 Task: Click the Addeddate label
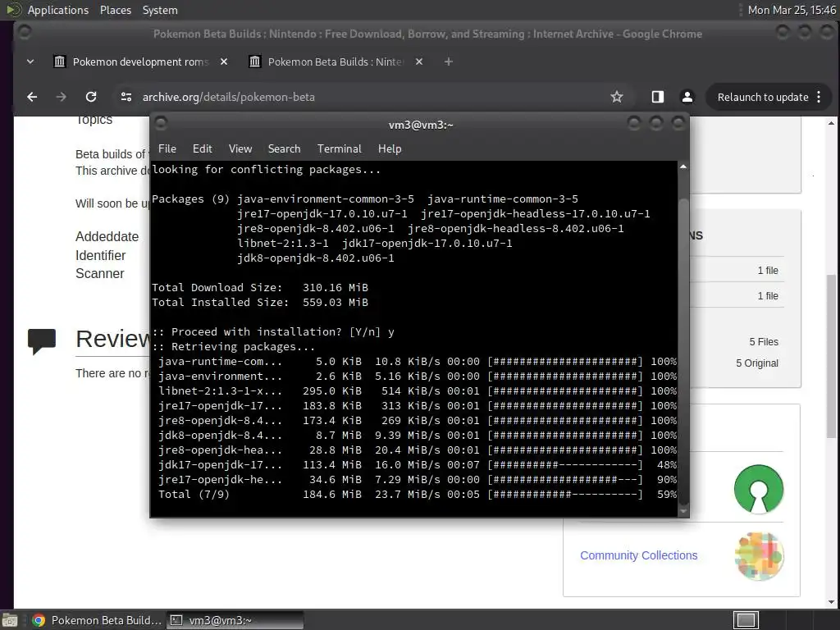coord(107,237)
